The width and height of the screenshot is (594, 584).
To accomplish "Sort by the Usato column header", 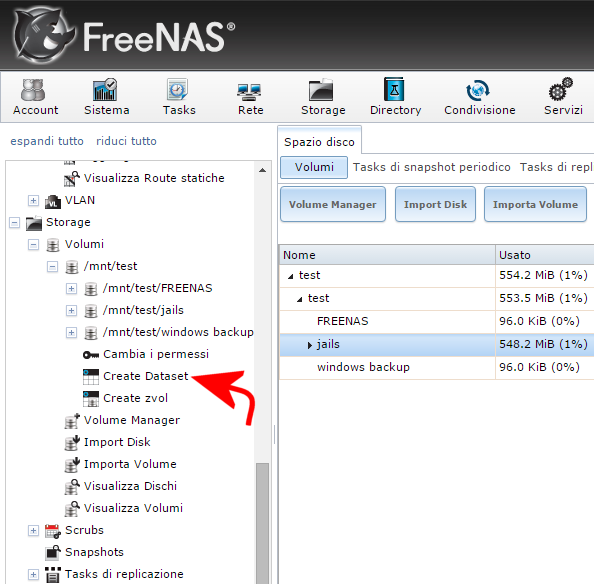I will (x=545, y=255).
